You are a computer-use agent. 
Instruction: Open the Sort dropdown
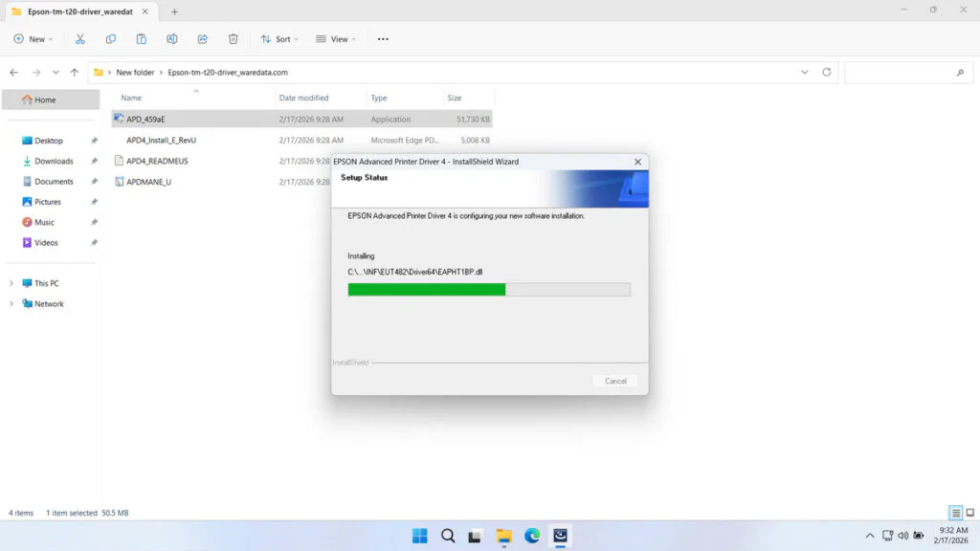[279, 38]
